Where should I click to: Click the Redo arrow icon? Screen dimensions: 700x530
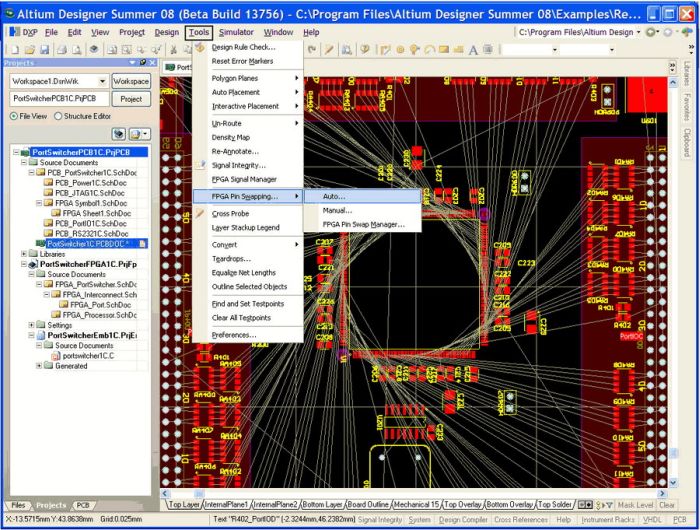pyautogui.click(x=312, y=50)
